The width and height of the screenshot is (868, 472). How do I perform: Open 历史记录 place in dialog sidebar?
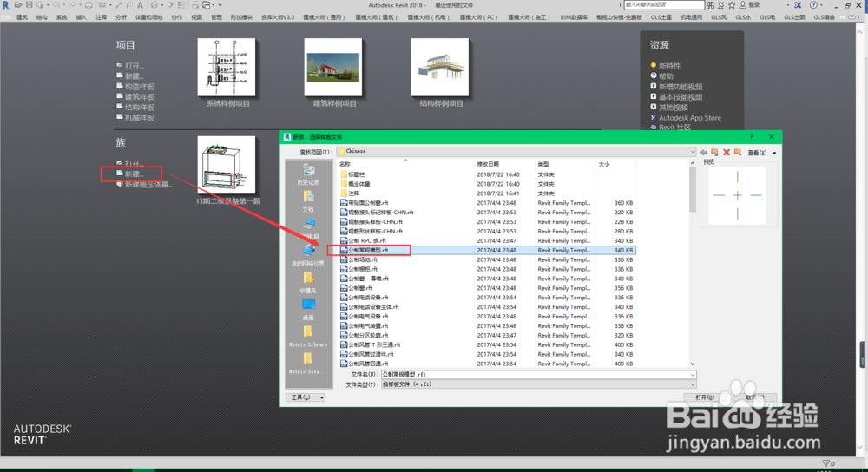point(308,174)
